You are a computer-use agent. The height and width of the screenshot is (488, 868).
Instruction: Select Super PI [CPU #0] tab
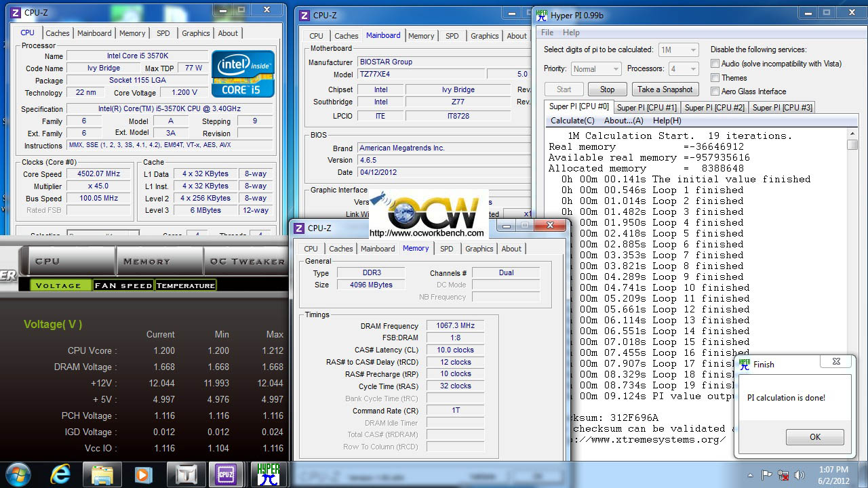click(x=579, y=106)
